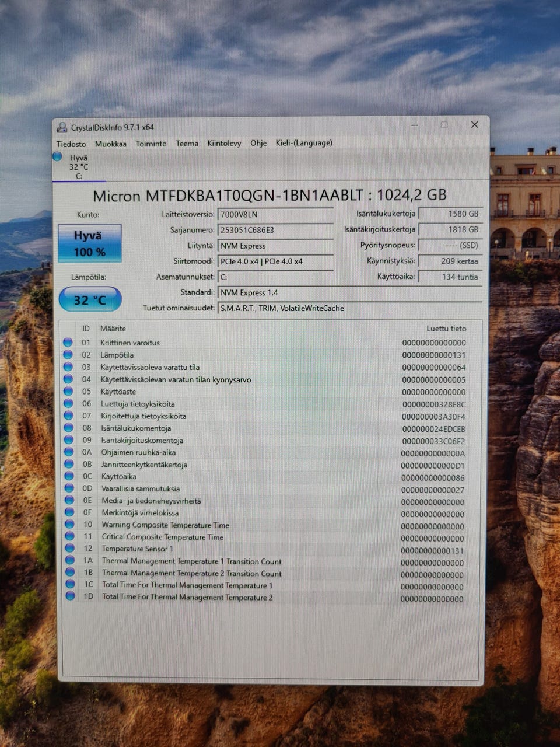
Task: Select raw value 00000000000027
Action: click(x=433, y=490)
